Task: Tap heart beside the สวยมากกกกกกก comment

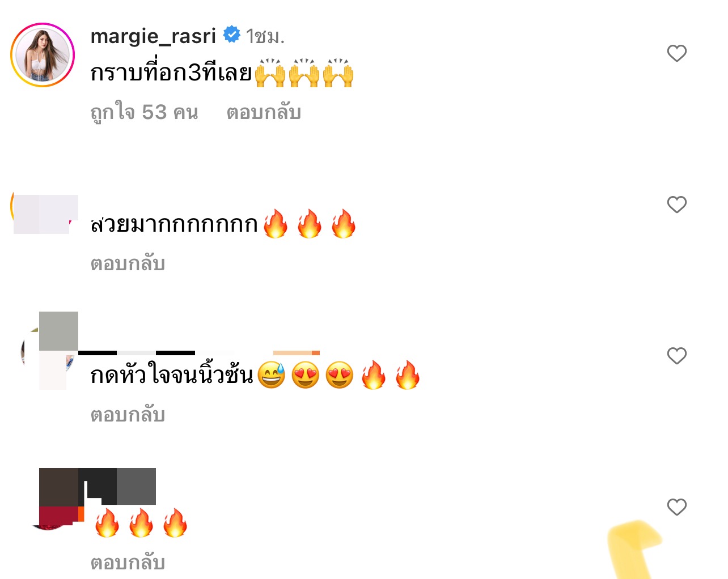Action: pos(676,205)
